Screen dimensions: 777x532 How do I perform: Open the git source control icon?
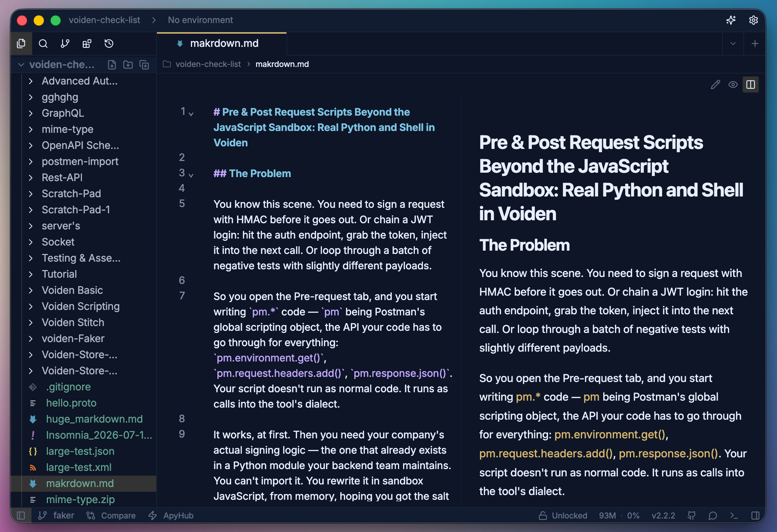tap(65, 44)
